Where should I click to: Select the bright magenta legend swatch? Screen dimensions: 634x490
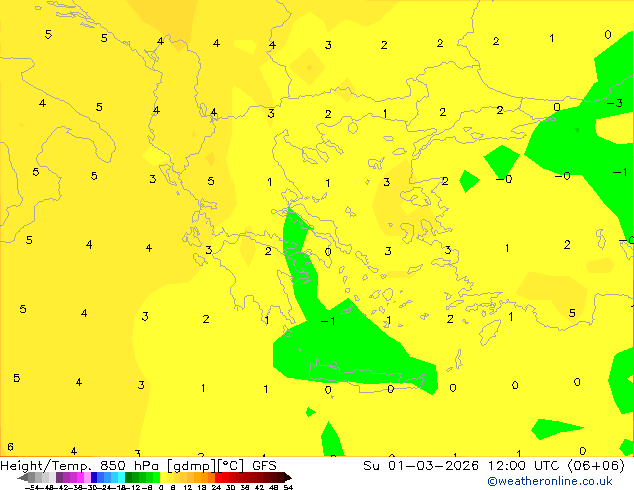point(80,477)
